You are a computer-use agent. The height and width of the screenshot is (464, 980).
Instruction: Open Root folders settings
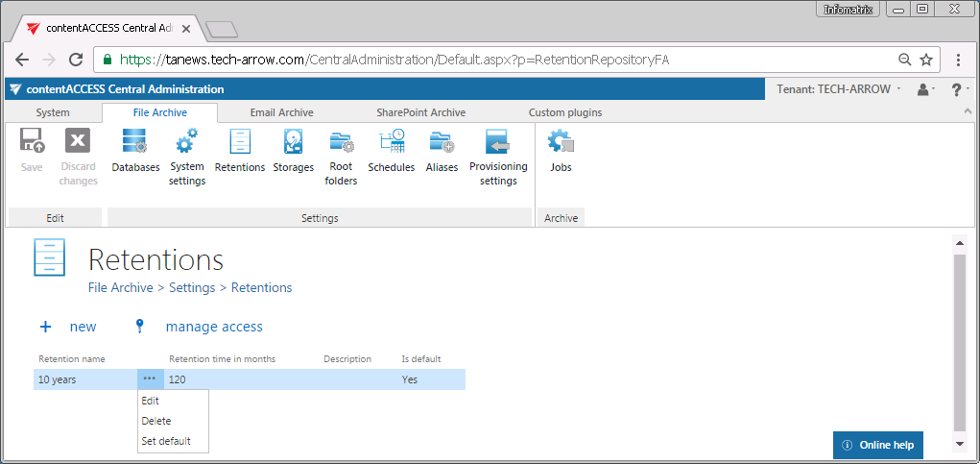342,157
